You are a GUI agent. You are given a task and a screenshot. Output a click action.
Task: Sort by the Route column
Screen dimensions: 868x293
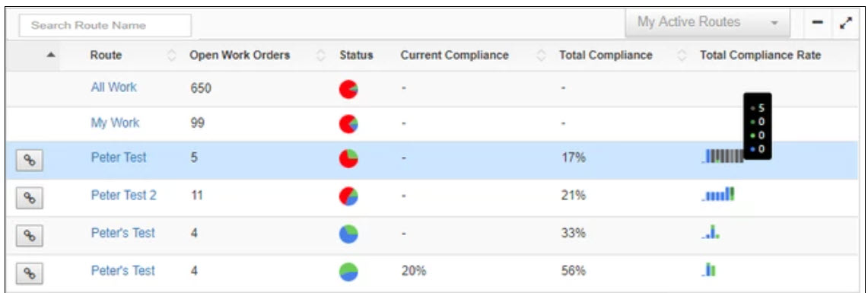tap(107, 56)
